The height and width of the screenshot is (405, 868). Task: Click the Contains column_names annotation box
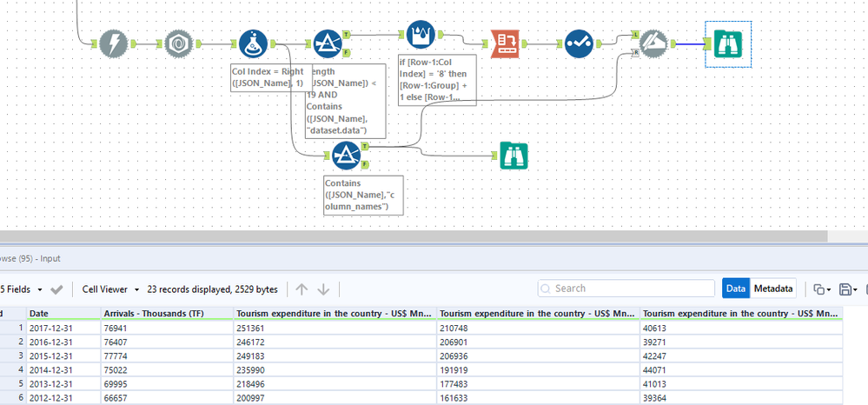click(364, 195)
